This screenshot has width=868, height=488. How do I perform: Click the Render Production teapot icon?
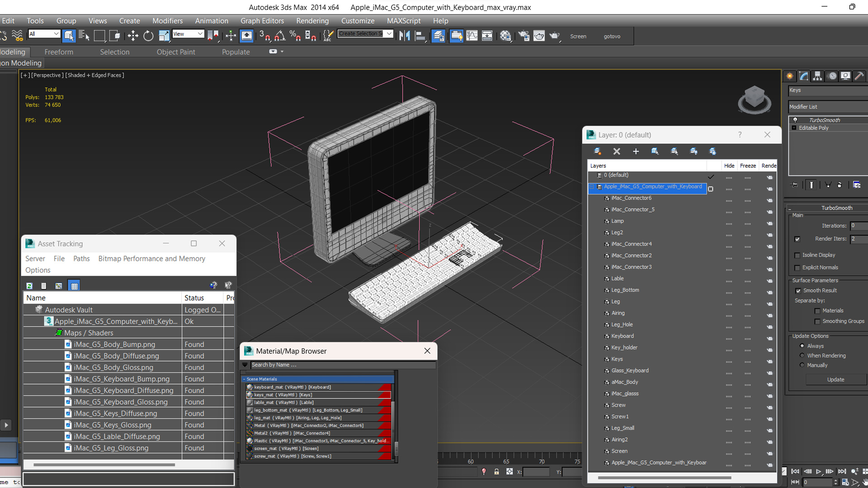coord(555,36)
